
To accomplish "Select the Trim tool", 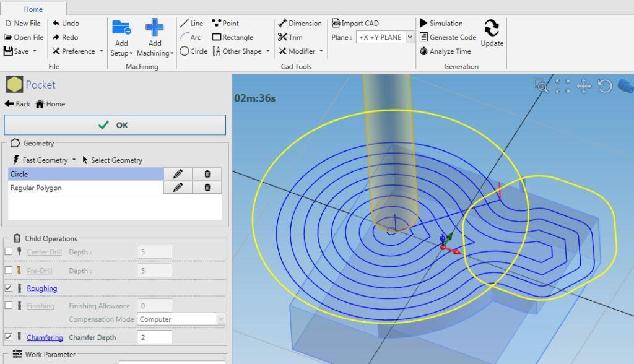I will [x=290, y=37].
